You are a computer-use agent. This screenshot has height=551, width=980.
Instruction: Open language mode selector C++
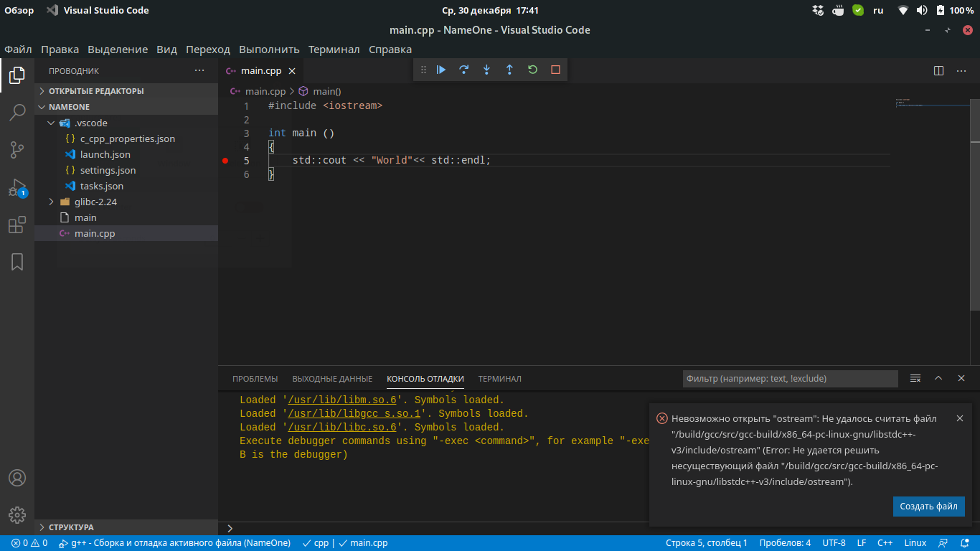(x=885, y=543)
